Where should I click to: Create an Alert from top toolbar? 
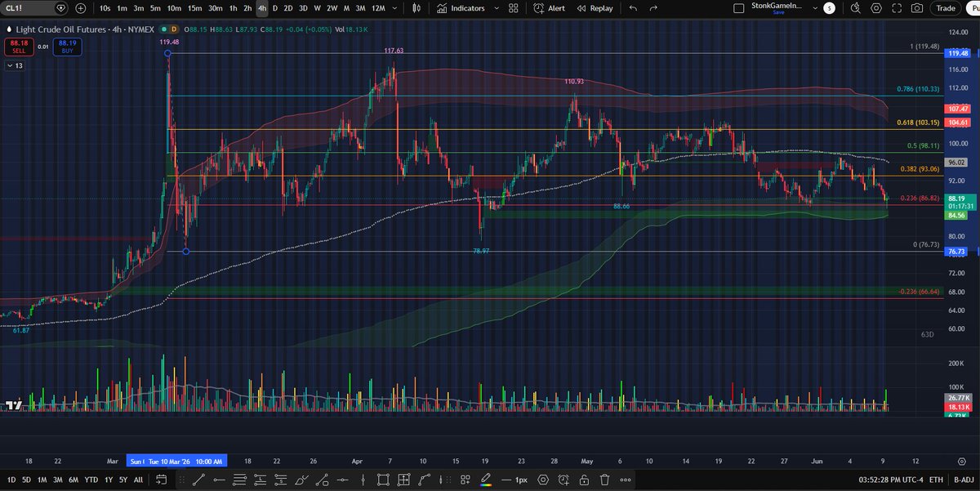(x=549, y=8)
